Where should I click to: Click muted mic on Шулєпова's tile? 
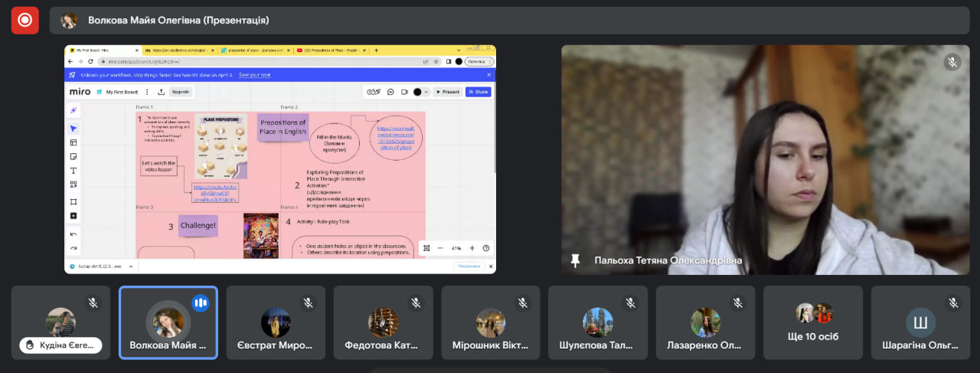click(x=630, y=303)
